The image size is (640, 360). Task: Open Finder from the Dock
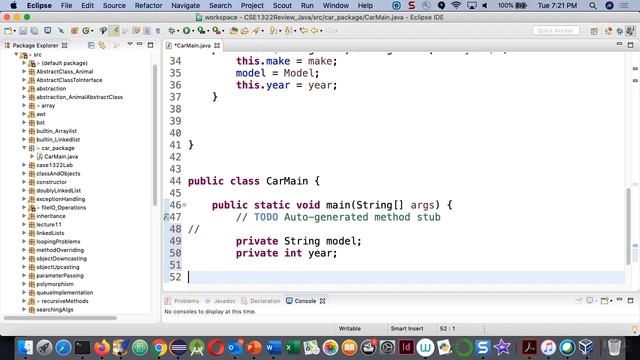coord(25,348)
